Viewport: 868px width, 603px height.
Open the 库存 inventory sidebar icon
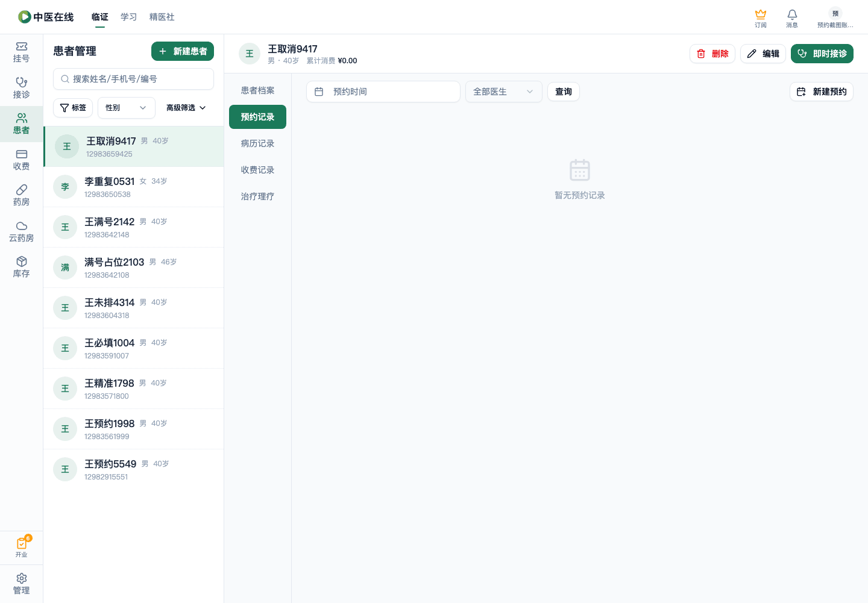[21, 267]
